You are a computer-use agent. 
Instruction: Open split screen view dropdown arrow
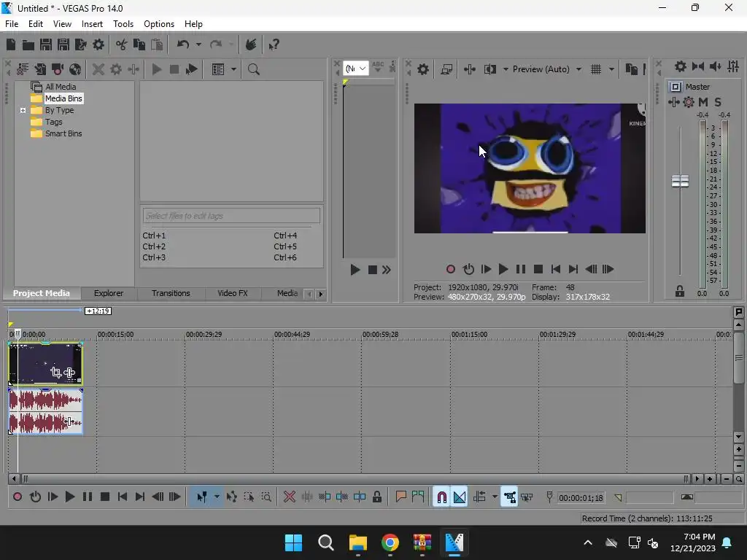point(506,69)
